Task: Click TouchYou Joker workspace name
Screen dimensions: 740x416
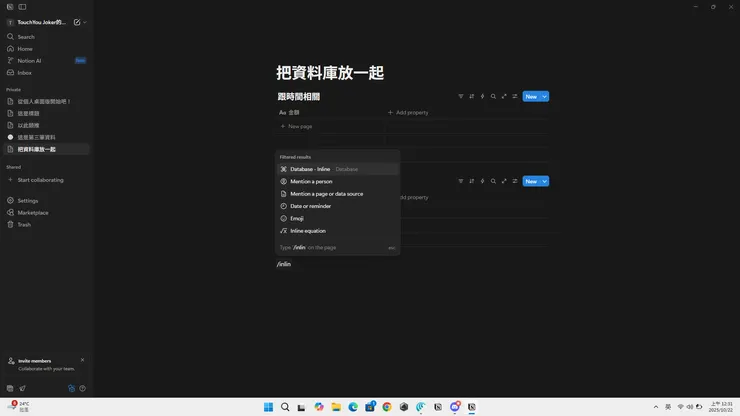Action: pyautogui.click(x=42, y=22)
